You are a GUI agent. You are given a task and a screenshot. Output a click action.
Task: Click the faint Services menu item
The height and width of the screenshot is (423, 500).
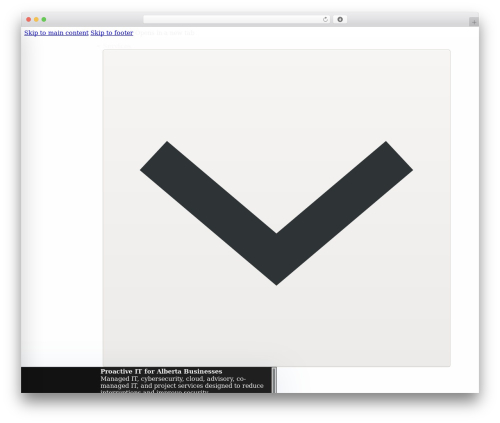coord(116,46)
